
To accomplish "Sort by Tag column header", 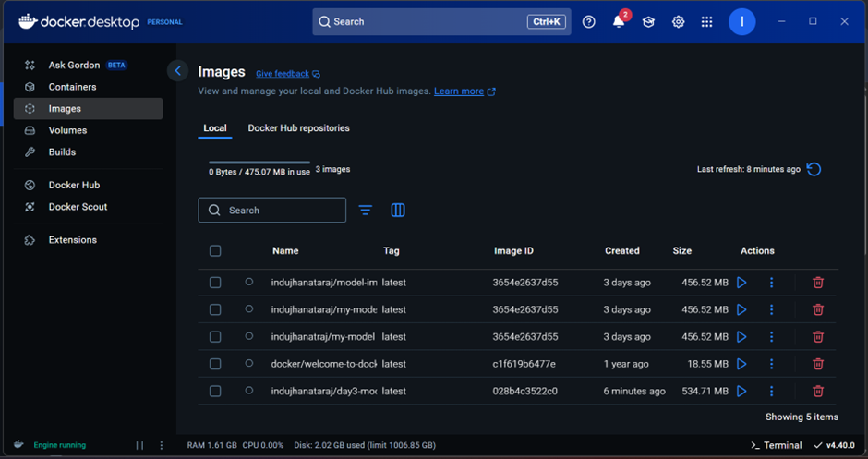I will tap(391, 251).
